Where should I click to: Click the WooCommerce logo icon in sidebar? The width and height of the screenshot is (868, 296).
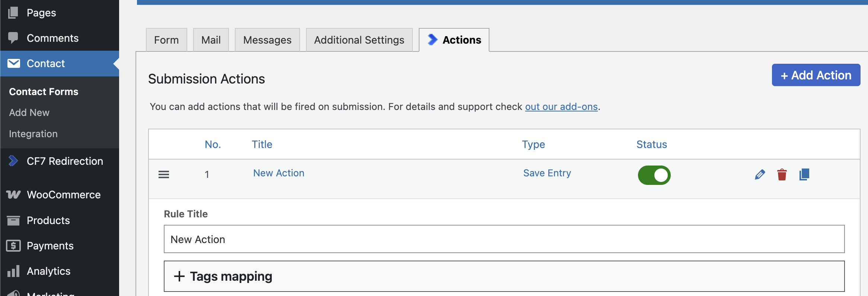click(x=13, y=195)
